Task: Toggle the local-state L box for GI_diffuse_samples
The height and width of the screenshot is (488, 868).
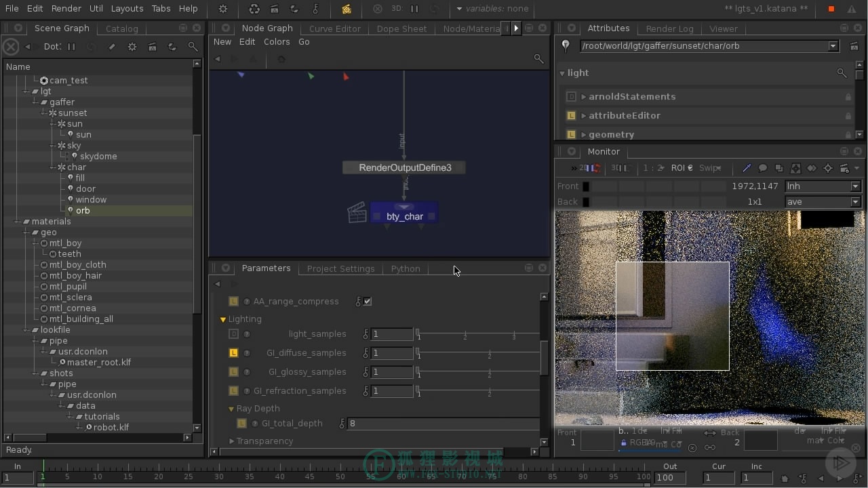Action: 233,353
